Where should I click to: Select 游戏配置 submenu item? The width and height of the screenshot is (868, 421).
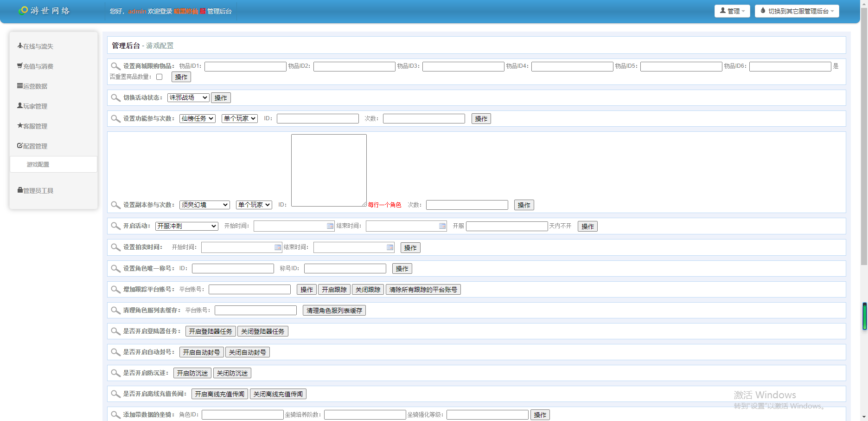[x=38, y=165]
